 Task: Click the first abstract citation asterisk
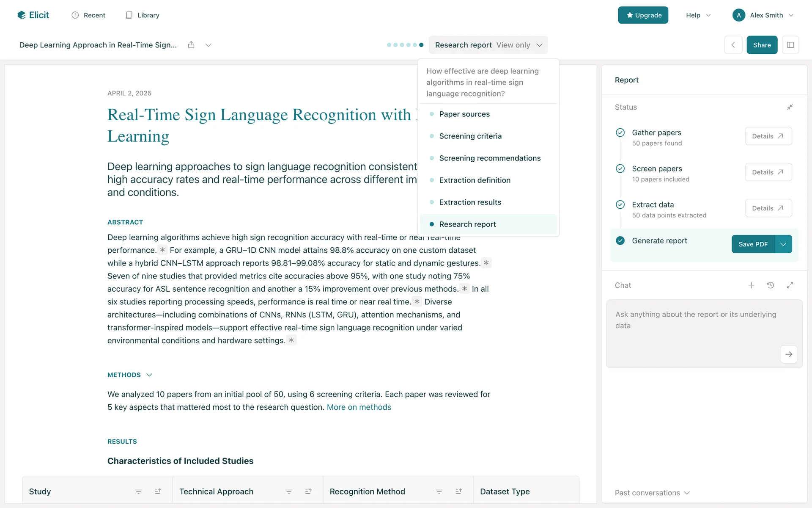(162, 250)
